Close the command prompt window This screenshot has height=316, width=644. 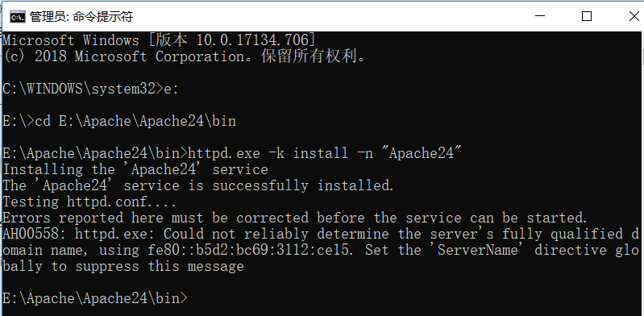point(634,16)
